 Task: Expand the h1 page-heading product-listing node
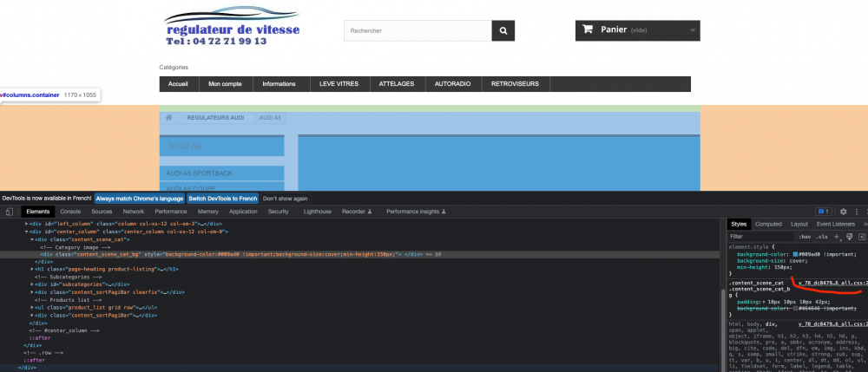coord(31,269)
